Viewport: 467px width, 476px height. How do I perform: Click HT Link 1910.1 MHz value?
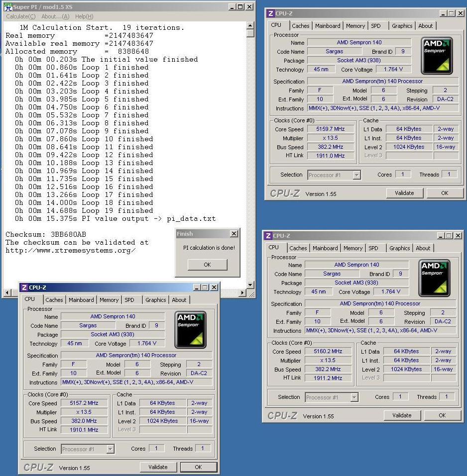(84, 430)
